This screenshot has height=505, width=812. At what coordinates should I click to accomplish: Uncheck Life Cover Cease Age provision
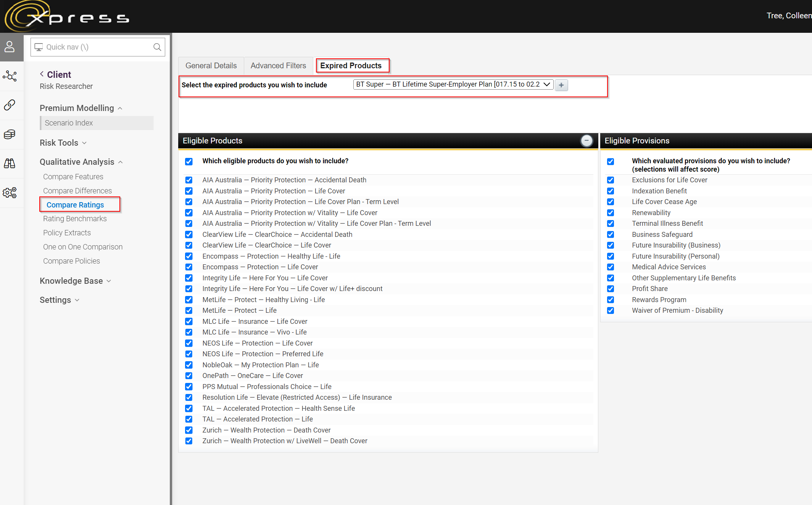(611, 202)
